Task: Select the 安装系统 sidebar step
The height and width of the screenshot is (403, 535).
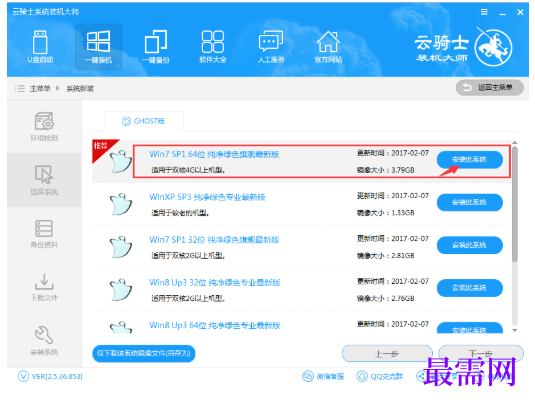Action: tap(44, 341)
